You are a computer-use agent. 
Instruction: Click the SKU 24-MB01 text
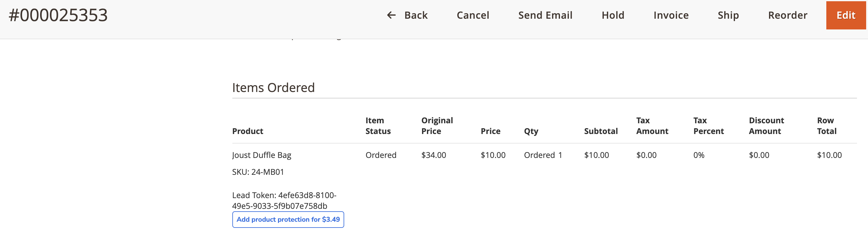coord(258,172)
